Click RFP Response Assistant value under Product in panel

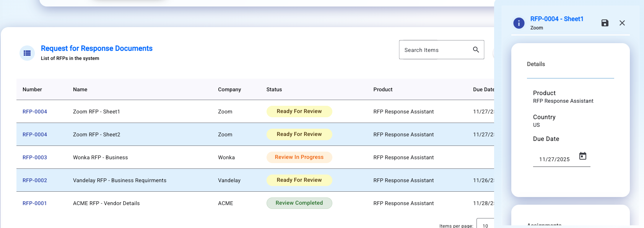563,101
